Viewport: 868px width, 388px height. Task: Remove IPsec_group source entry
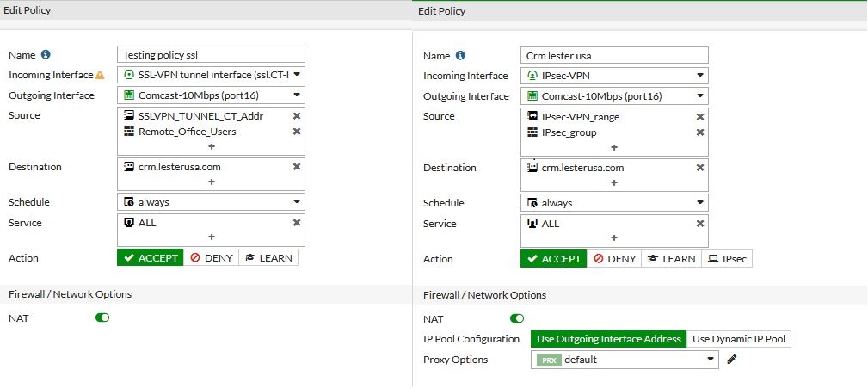click(700, 132)
